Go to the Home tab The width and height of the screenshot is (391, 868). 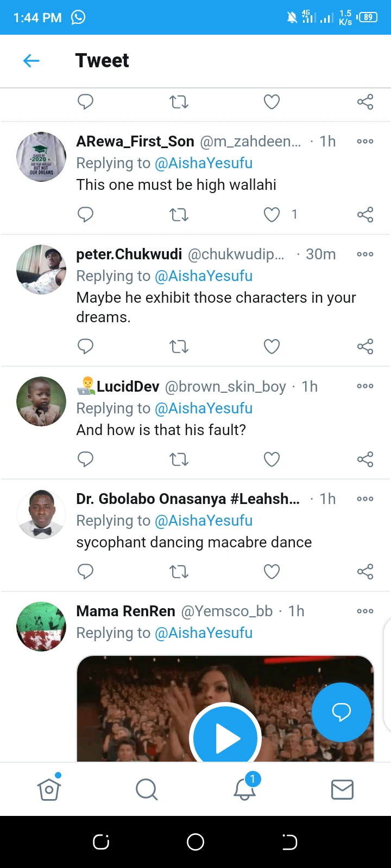point(49,789)
